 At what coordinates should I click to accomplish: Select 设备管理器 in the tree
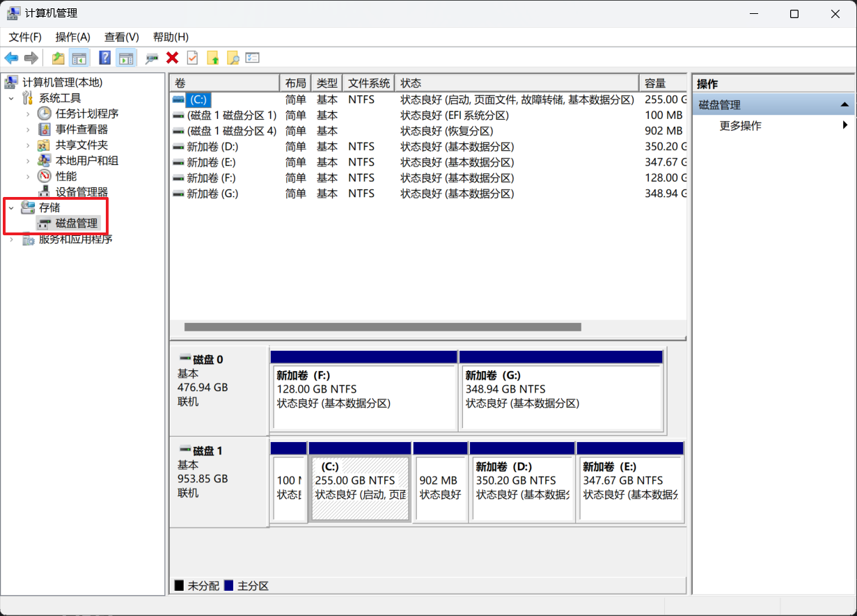[81, 192]
